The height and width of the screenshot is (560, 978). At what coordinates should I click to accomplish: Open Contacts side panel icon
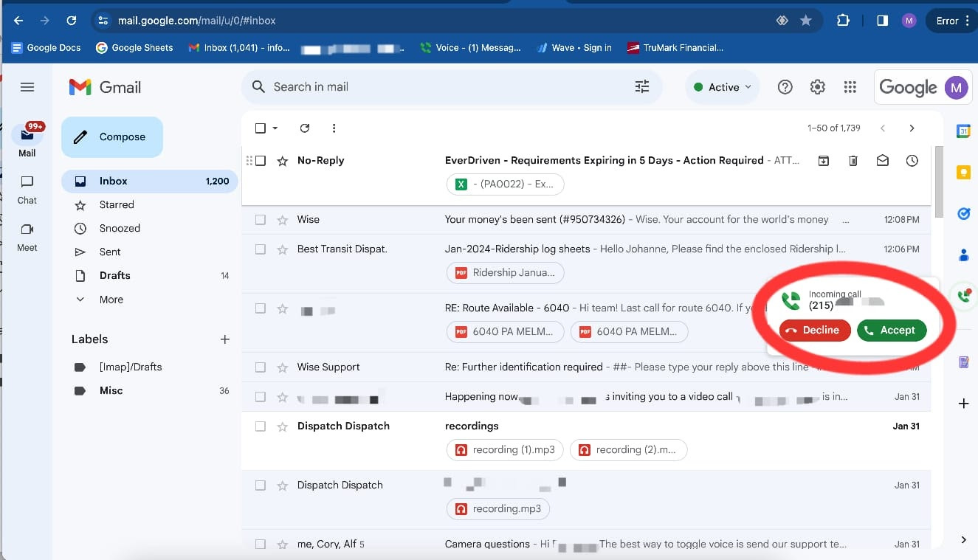tap(963, 255)
